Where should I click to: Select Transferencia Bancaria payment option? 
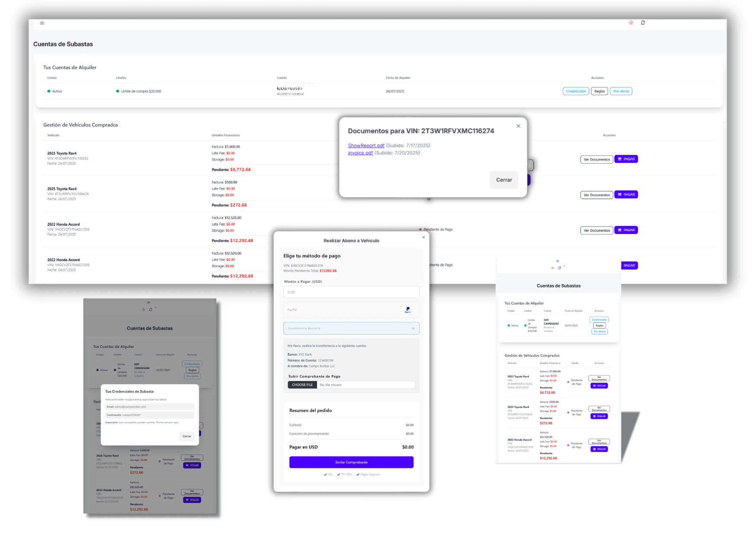351,328
